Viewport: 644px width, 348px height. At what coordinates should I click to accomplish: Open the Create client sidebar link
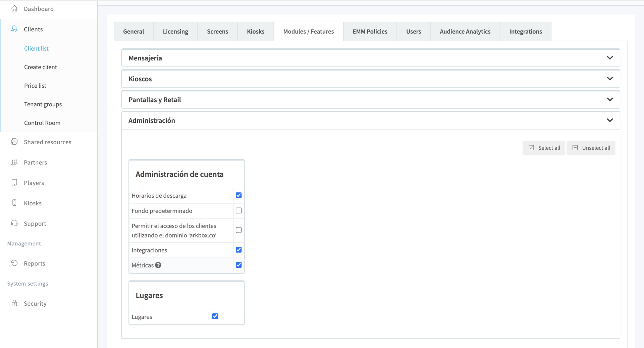pyautogui.click(x=41, y=67)
